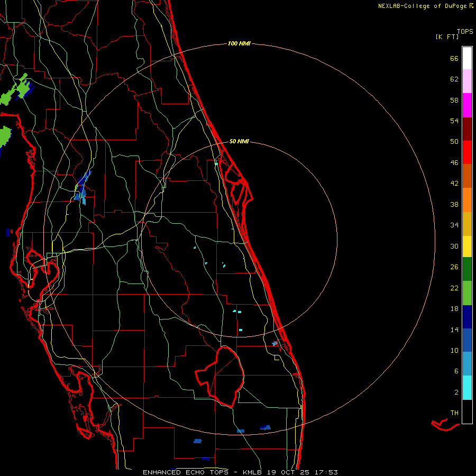Click the '17:53' timestamp in caption

coord(326,472)
